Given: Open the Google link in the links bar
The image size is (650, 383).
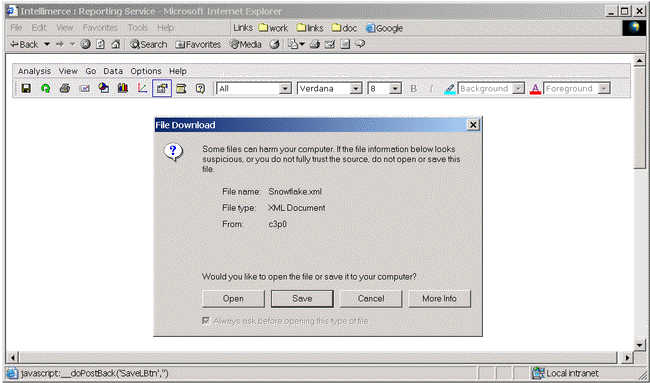Looking at the screenshot, I should 384,28.
